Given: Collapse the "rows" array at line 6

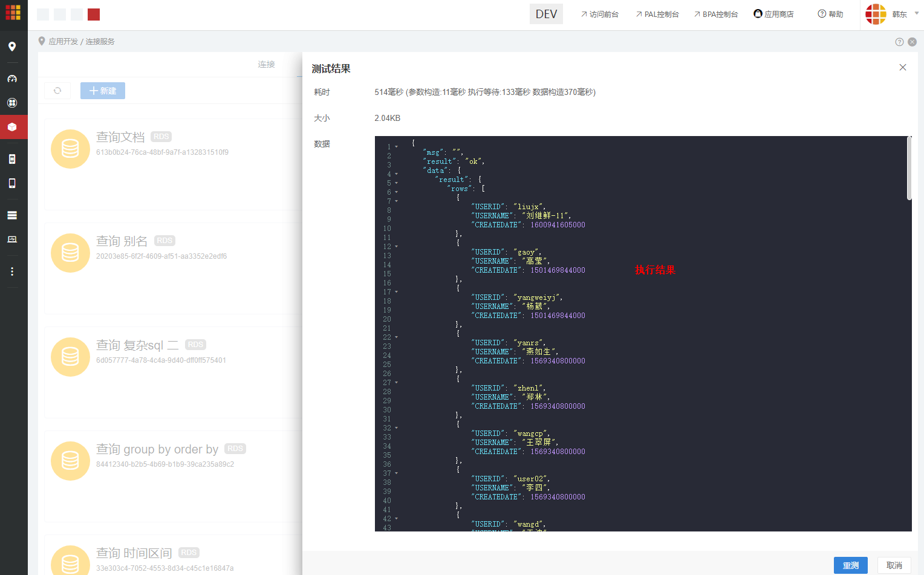Looking at the screenshot, I should (x=397, y=192).
